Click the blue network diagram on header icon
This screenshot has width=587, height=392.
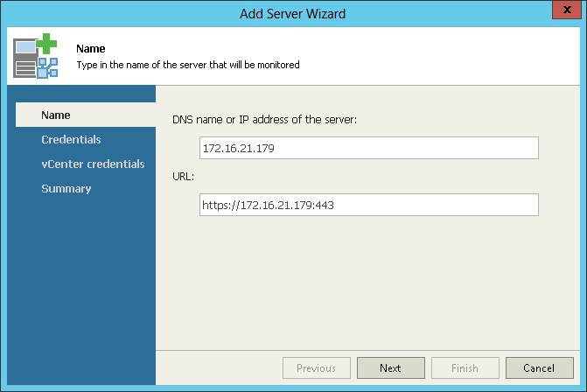47,67
